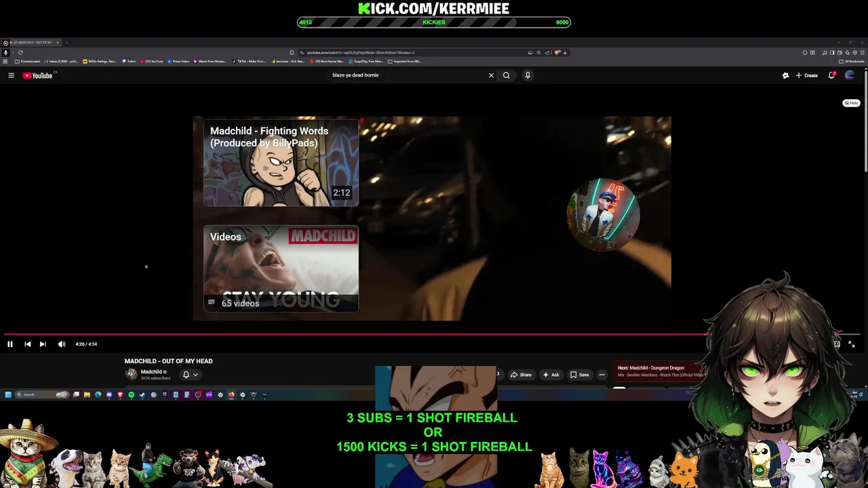
Task: Open TikTok bookmark
Action: coord(249,61)
